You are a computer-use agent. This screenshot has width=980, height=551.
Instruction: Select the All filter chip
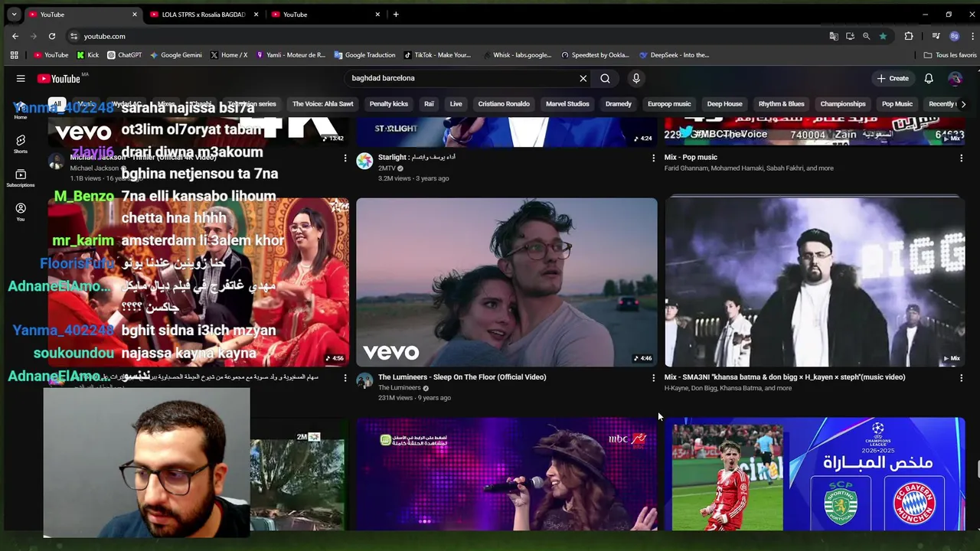57,104
